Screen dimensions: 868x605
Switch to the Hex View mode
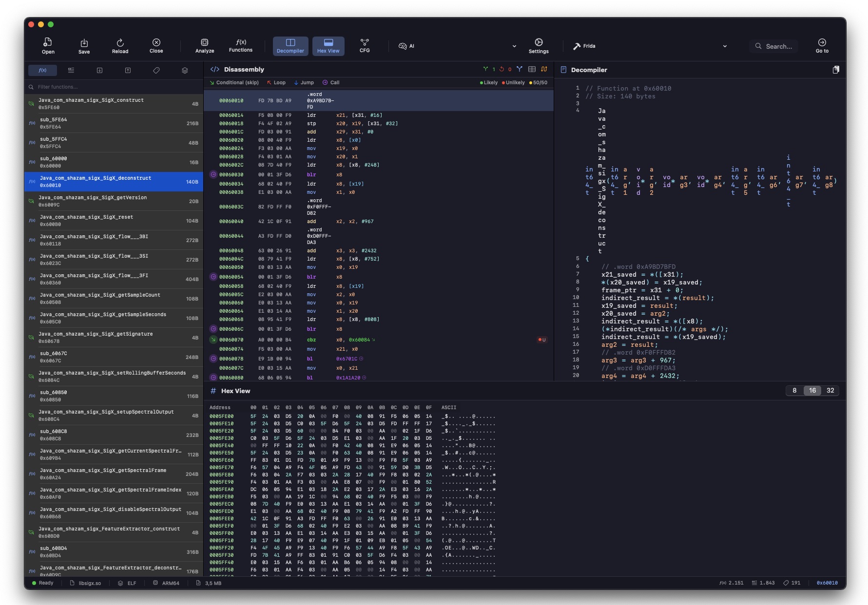(x=328, y=46)
